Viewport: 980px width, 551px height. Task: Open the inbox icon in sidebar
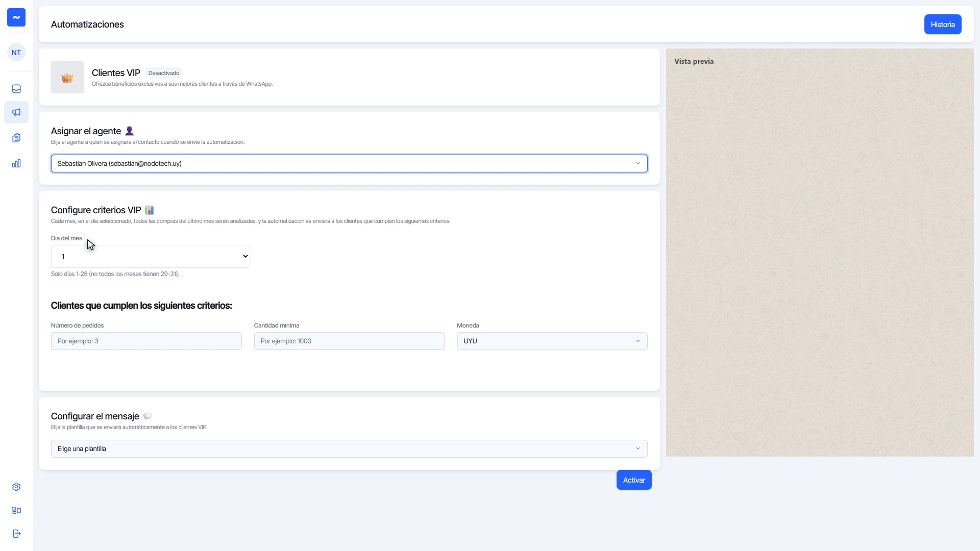[x=16, y=89]
